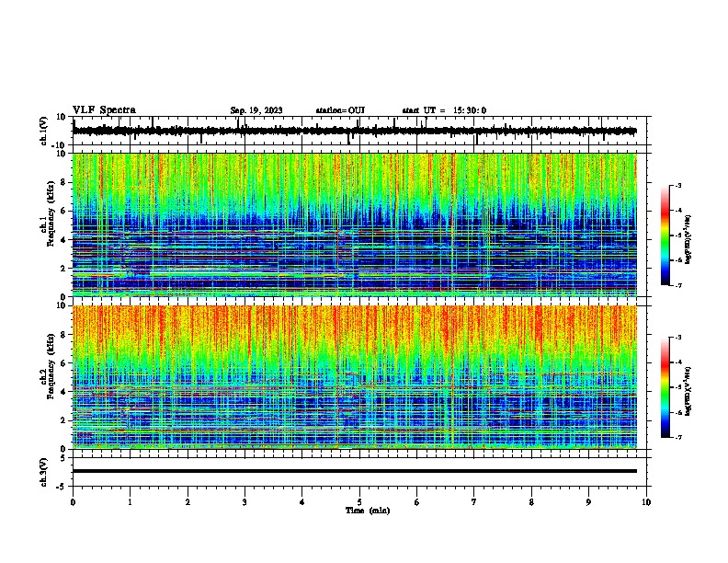The image size is (728, 563).
Task: Click the 'ch.3(V)' axis label
Action: pos(44,472)
